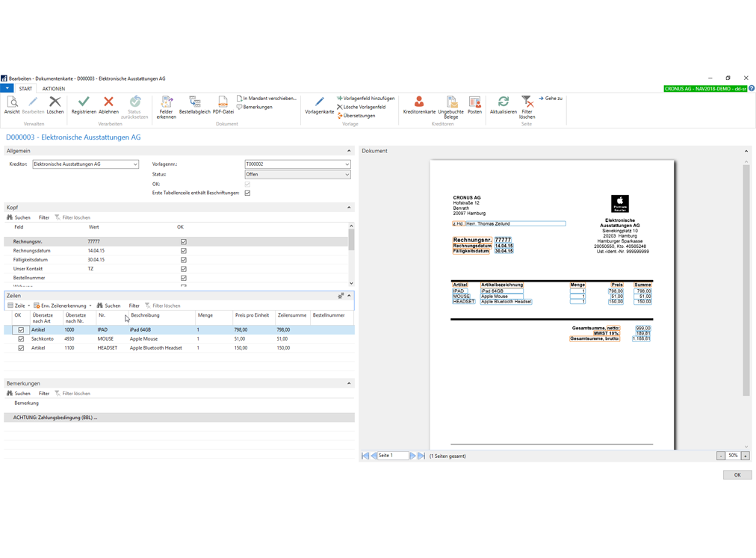756x558 pixels.
Task: Register the document via Registrieren
Action: [84, 105]
